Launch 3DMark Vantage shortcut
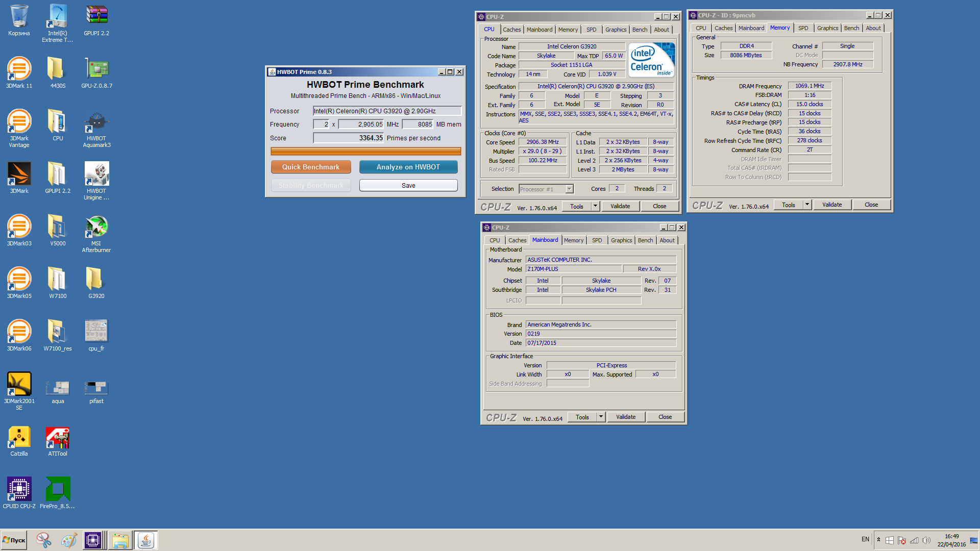 [19, 129]
